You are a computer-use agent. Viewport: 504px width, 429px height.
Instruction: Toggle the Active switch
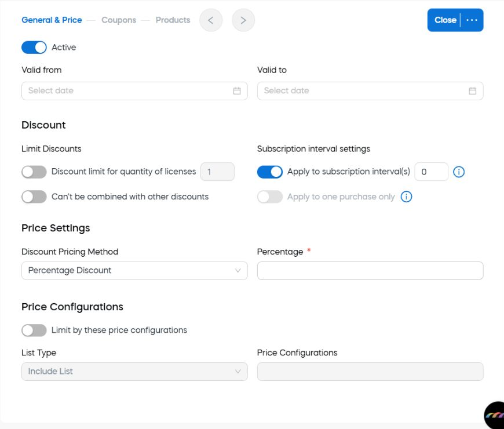coord(34,48)
